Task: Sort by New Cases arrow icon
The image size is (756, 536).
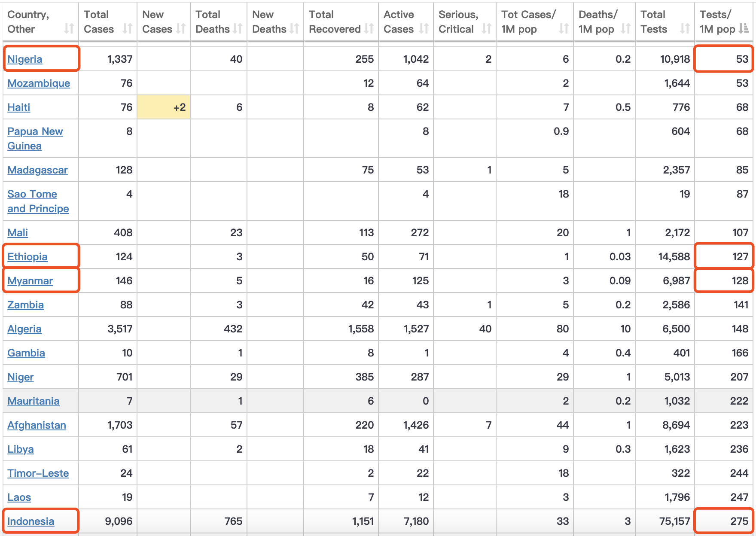Action: coord(181,29)
